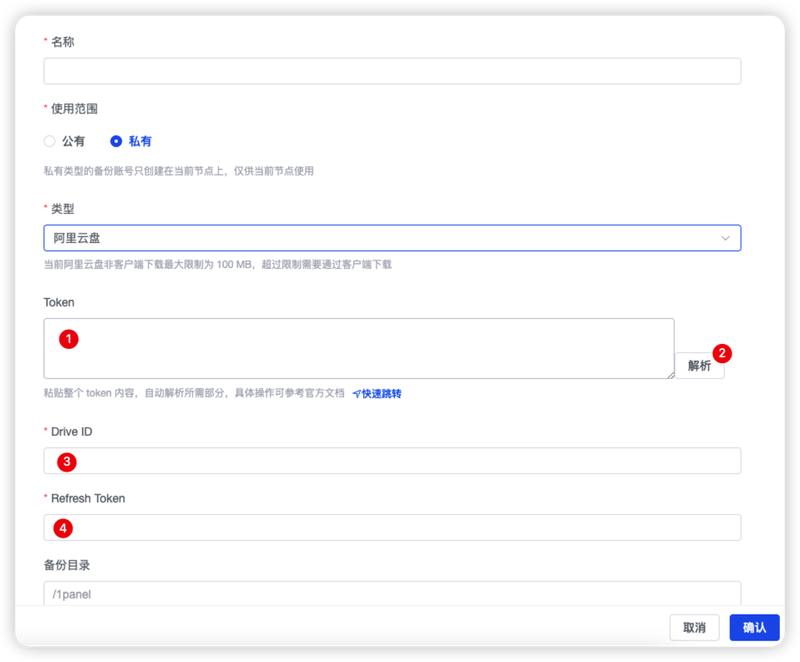Open the 快速跳转 documentation link
The width and height of the screenshot is (800, 662).
(377, 394)
